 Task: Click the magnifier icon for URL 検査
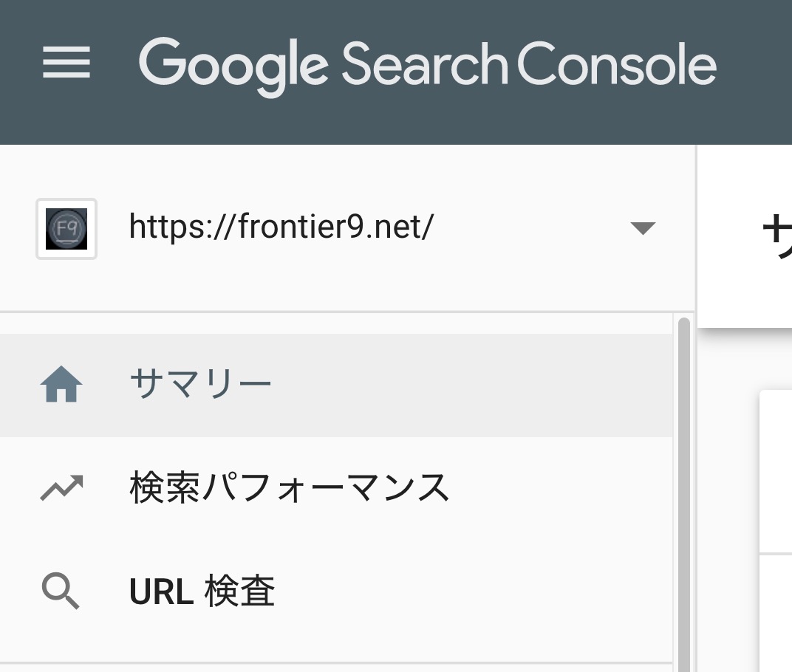tap(61, 592)
